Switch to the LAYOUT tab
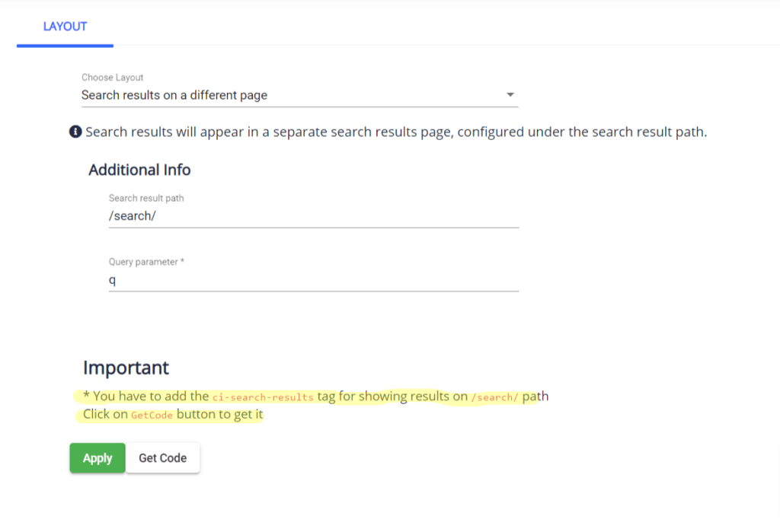 [x=65, y=26]
